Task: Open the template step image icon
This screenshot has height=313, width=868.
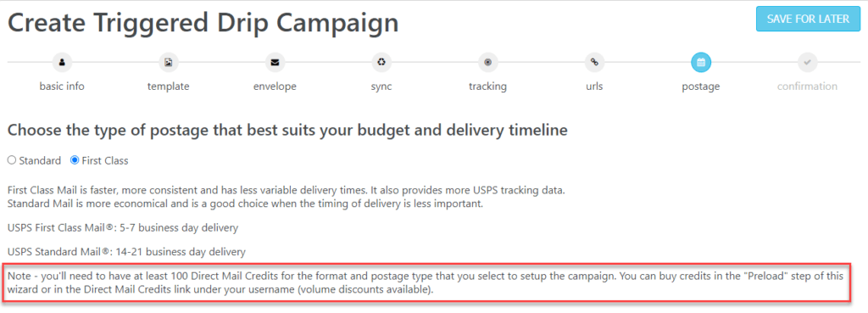Action: [169, 63]
